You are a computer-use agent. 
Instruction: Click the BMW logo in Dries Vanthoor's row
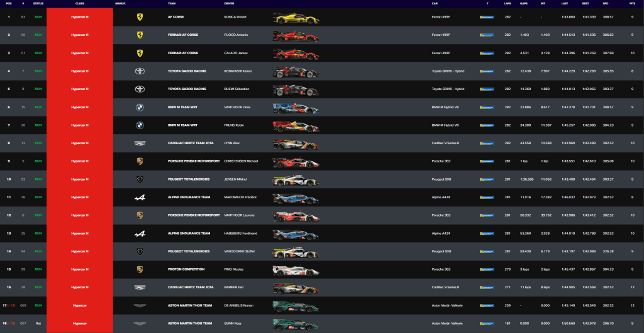[140, 107]
